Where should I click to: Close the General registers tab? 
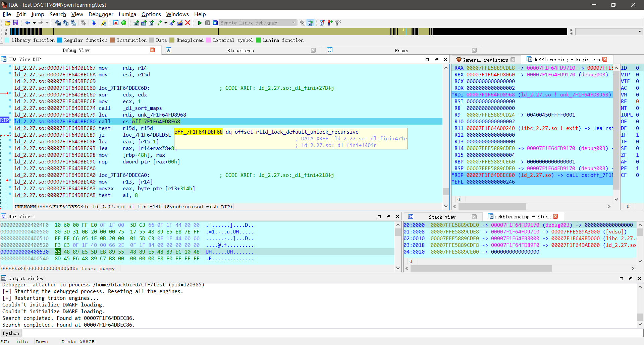tap(513, 60)
